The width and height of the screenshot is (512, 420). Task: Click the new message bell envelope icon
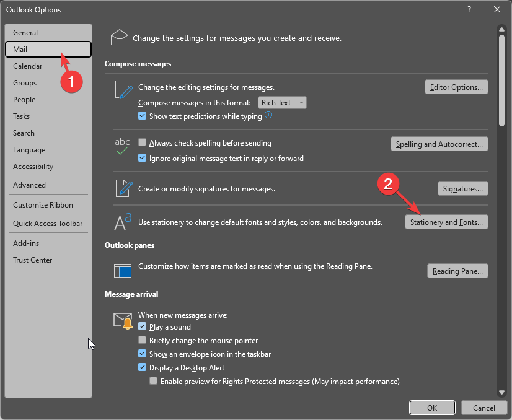[x=123, y=321]
